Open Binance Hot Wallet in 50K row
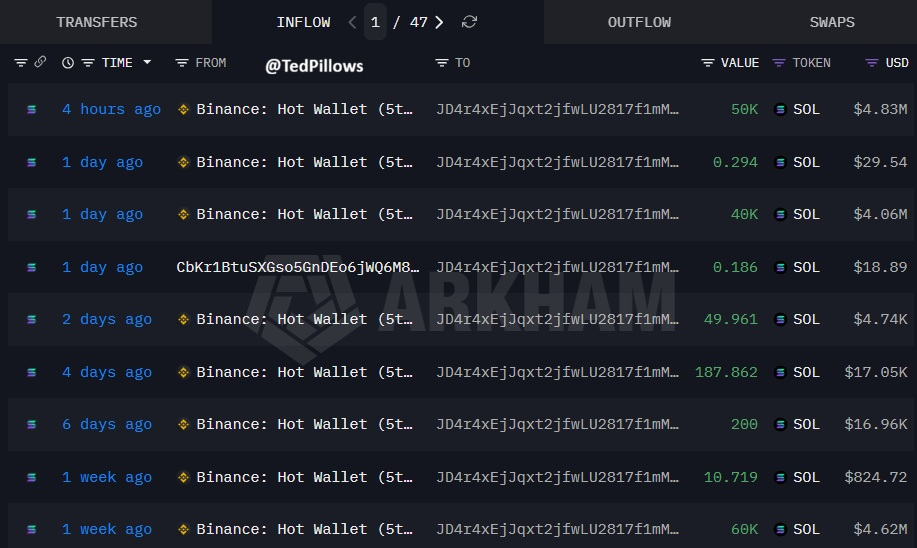 point(304,109)
